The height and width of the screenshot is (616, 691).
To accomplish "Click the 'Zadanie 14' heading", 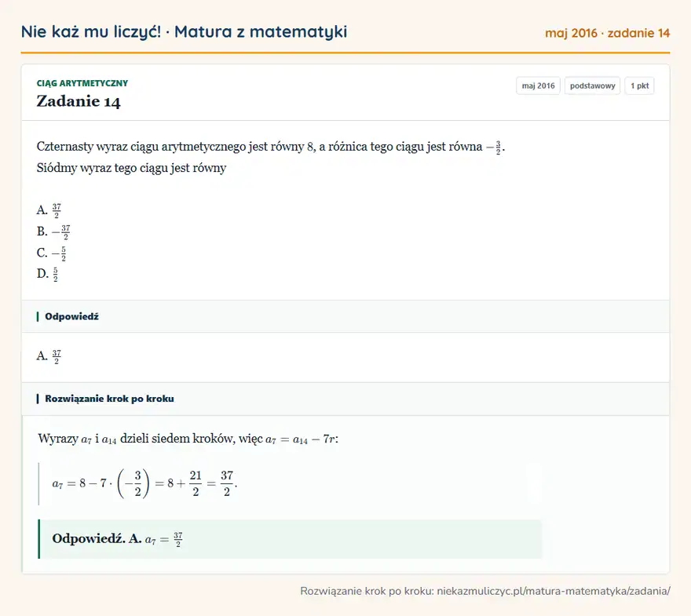I will (79, 101).
